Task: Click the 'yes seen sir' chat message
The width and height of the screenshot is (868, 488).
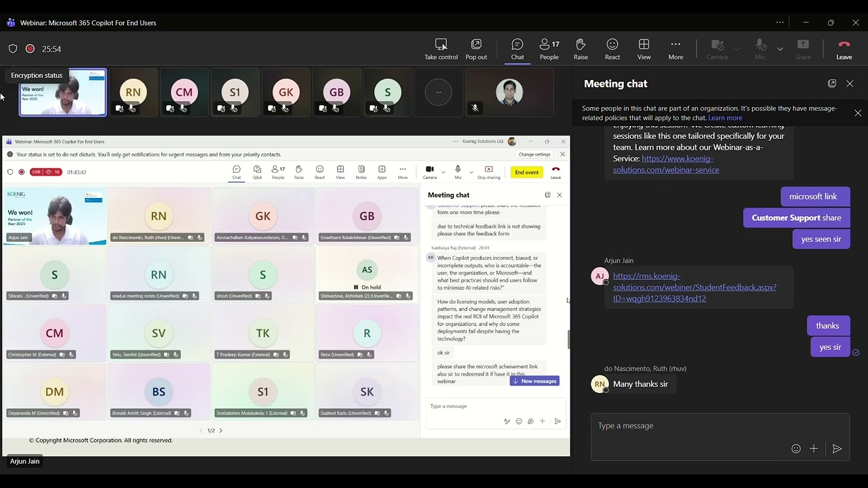Action: pyautogui.click(x=821, y=239)
